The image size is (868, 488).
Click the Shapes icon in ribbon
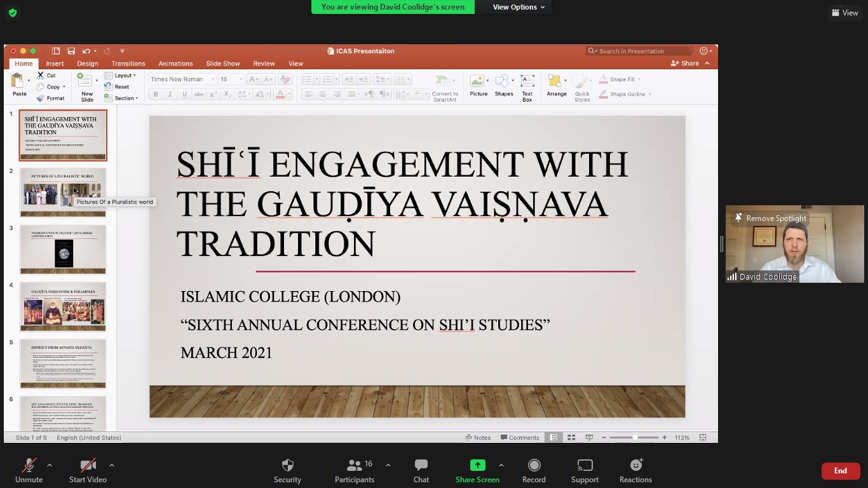(503, 81)
